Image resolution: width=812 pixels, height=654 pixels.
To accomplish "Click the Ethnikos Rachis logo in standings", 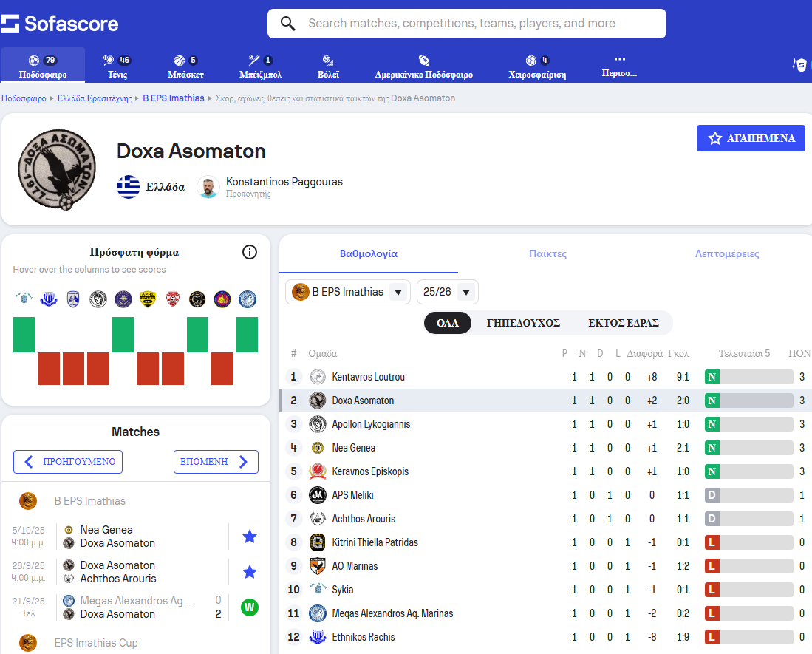I will 318,637.
